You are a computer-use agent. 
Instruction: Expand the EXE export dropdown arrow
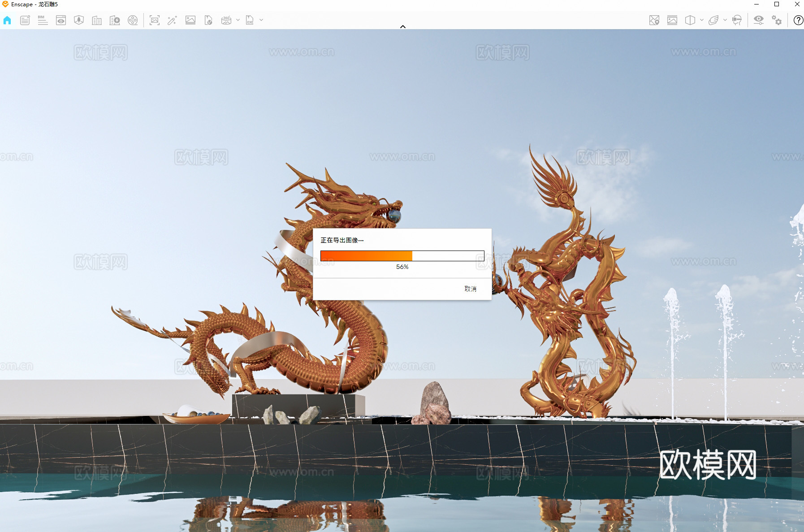pyautogui.click(x=261, y=20)
